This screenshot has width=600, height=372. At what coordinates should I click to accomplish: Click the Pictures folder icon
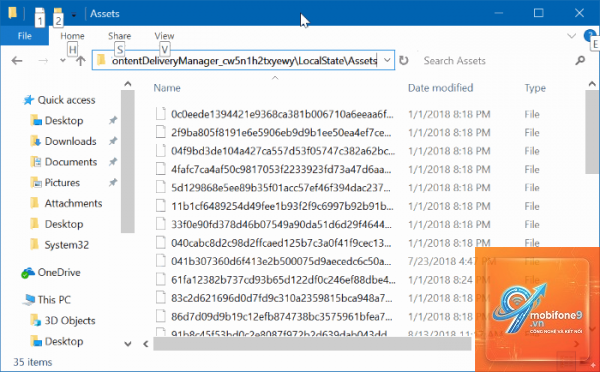tap(36, 183)
